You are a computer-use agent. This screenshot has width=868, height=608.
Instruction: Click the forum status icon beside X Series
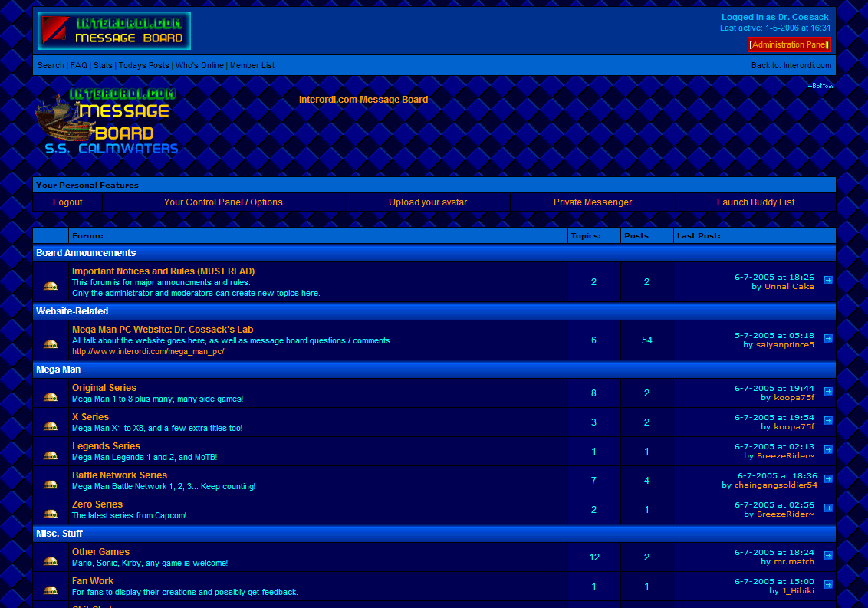click(x=51, y=426)
